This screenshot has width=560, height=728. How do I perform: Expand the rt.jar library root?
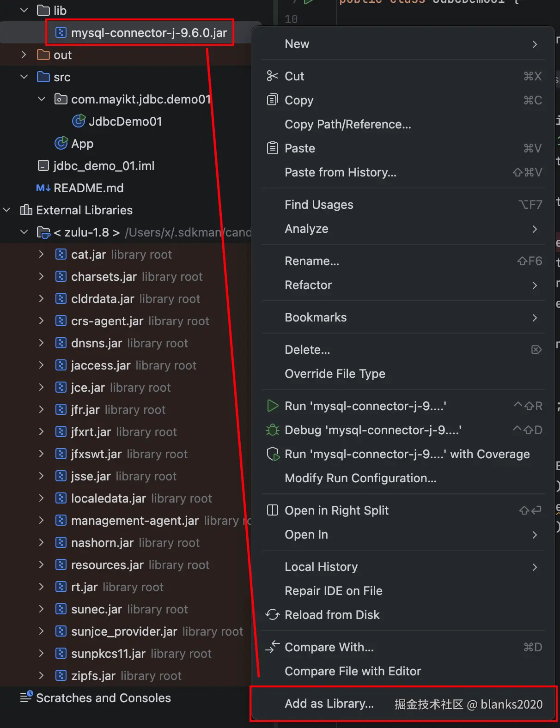42,587
